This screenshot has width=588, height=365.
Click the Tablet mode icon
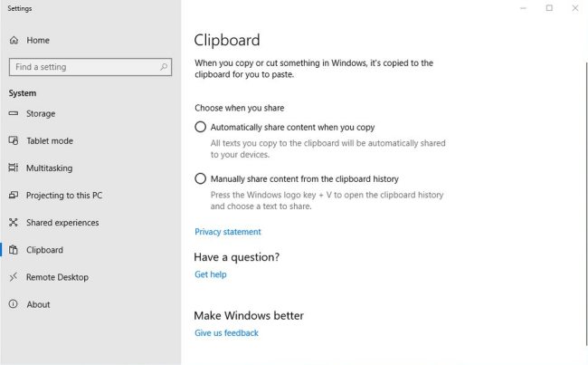click(14, 140)
